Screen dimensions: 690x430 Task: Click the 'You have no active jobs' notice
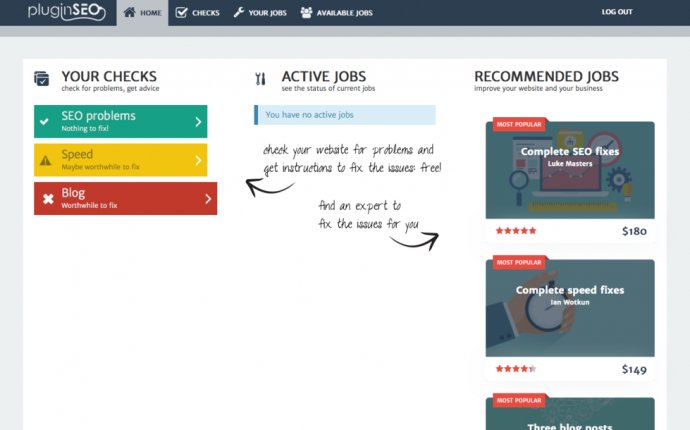click(345, 115)
